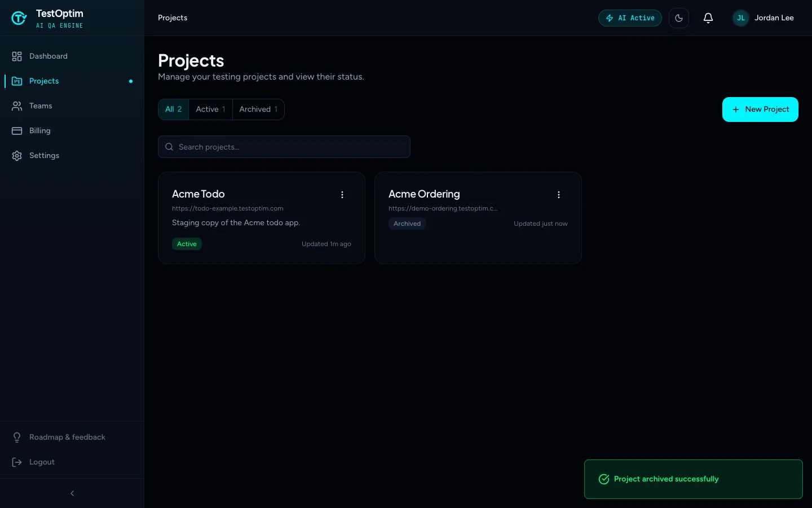Open Dashboard from the sidebar
Screen dimensions: 812x508
coord(72,56)
